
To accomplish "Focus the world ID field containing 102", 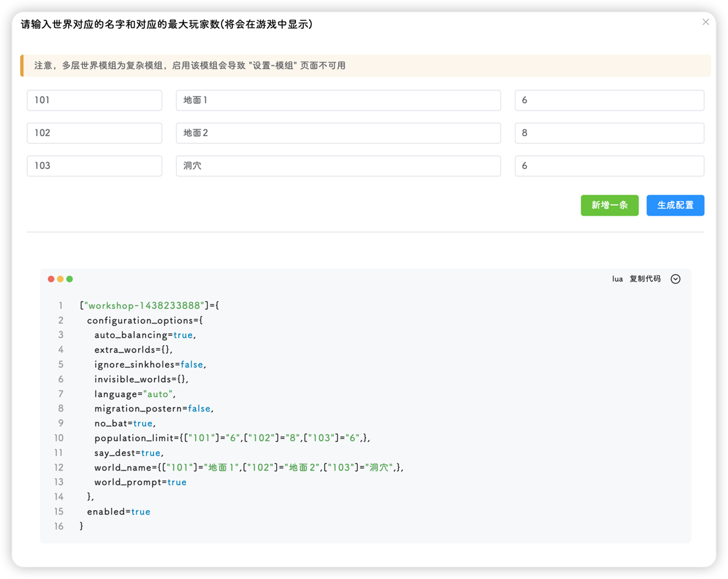I will pyautogui.click(x=94, y=133).
